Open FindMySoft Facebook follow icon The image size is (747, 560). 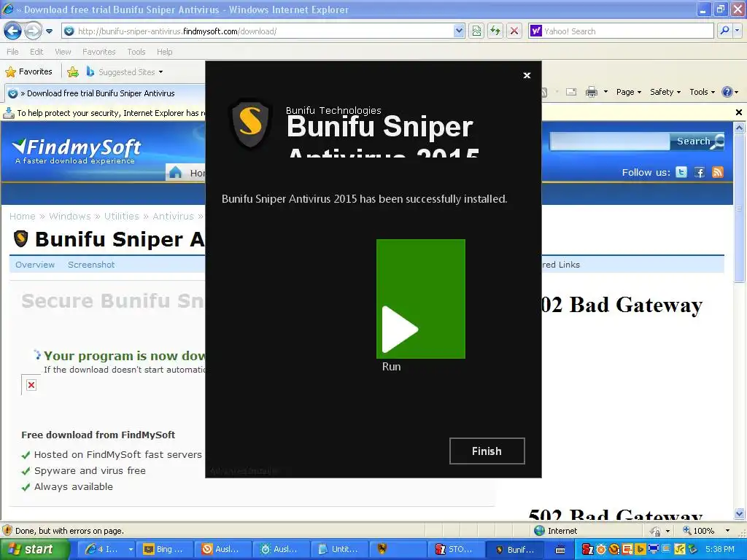(x=700, y=172)
